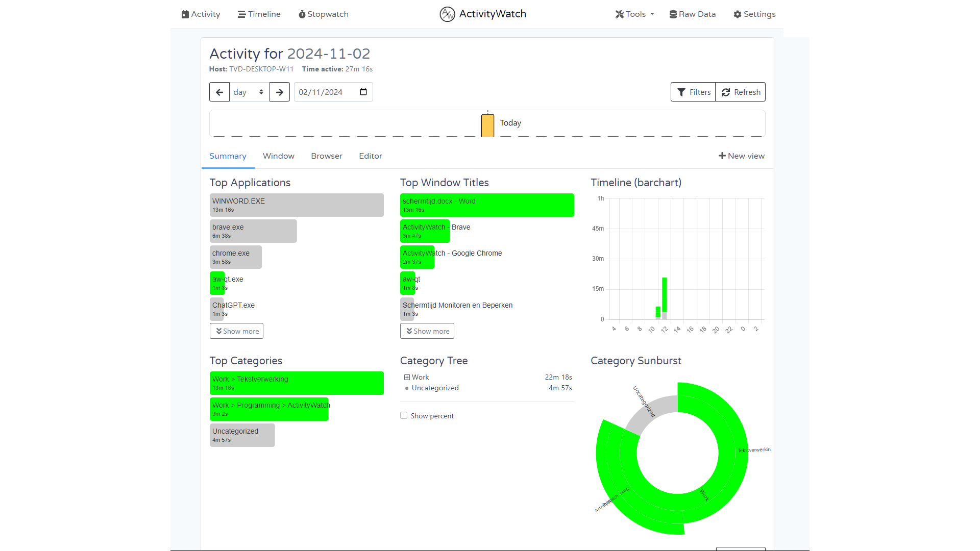980x551 pixels.
Task: Switch to the Browser tab
Action: pyautogui.click(x=327, y=156)
